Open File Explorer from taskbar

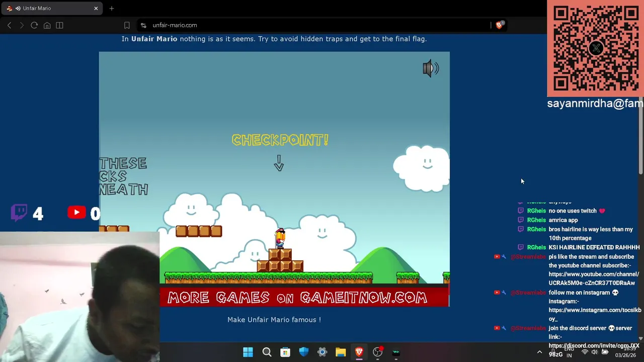pos(341,352)
